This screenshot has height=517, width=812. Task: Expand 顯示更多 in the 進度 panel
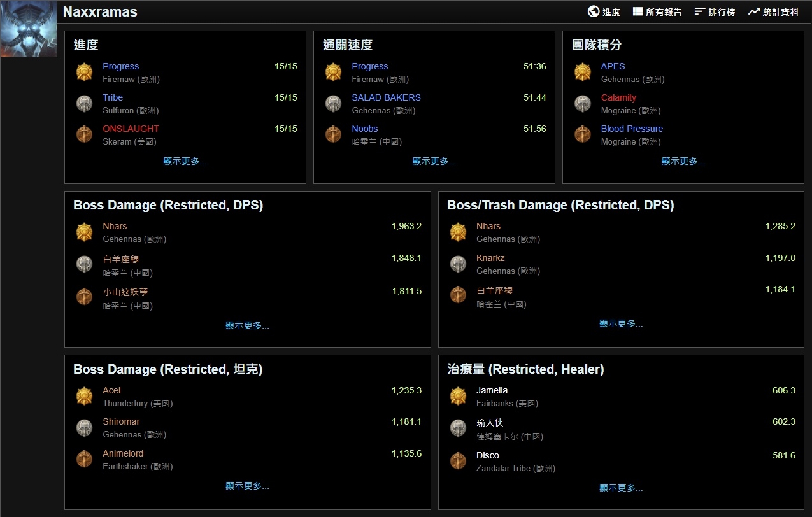pyautogui.click(x=185, y=161)
